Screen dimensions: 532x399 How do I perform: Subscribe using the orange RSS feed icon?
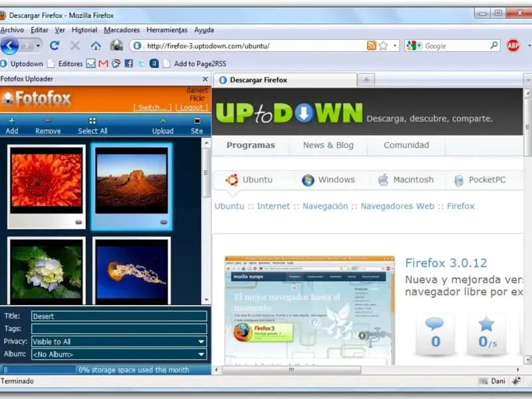pyautogui.click(x=372, y=45)
